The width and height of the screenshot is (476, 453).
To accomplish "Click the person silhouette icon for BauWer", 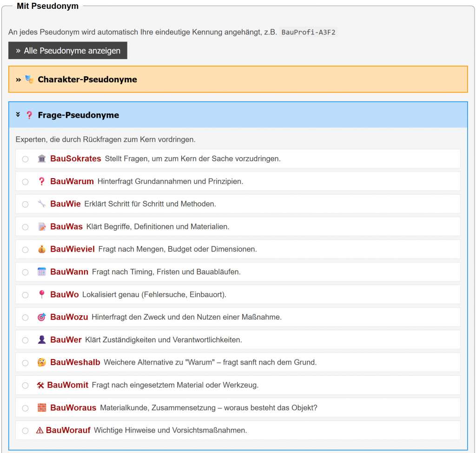I will click(42, 340).
